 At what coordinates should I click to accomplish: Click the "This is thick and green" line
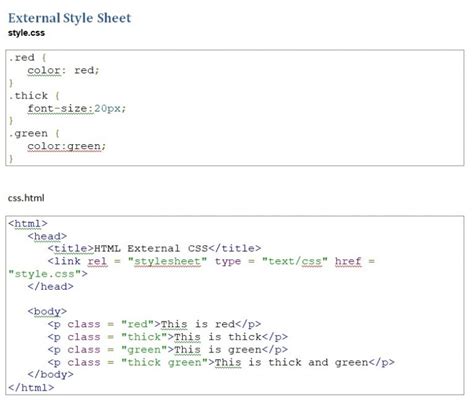pyautogui.click(x=221, y=362)
